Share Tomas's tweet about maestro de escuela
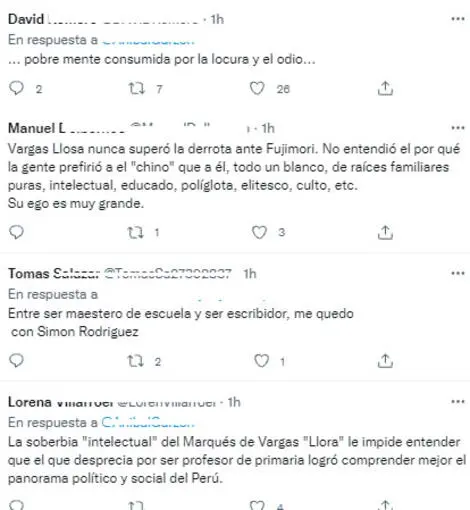The image size is (470, 510). (x=385, y=361)
